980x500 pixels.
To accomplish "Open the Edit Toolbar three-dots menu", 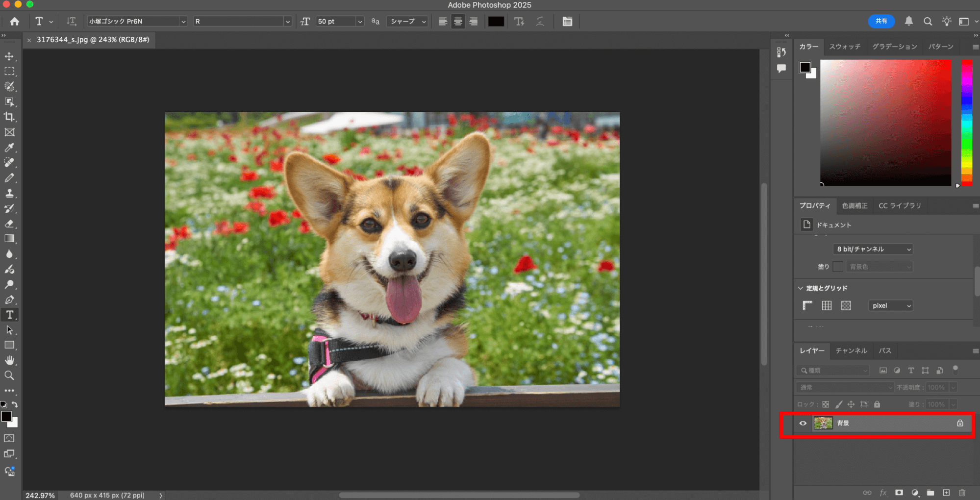I will pyautogui.click(x=9, y=391).
